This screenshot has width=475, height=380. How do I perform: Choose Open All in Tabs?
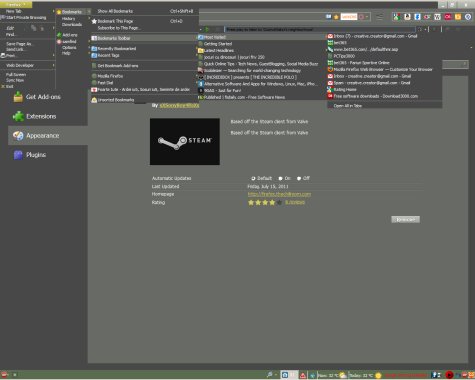pos(348,106)
